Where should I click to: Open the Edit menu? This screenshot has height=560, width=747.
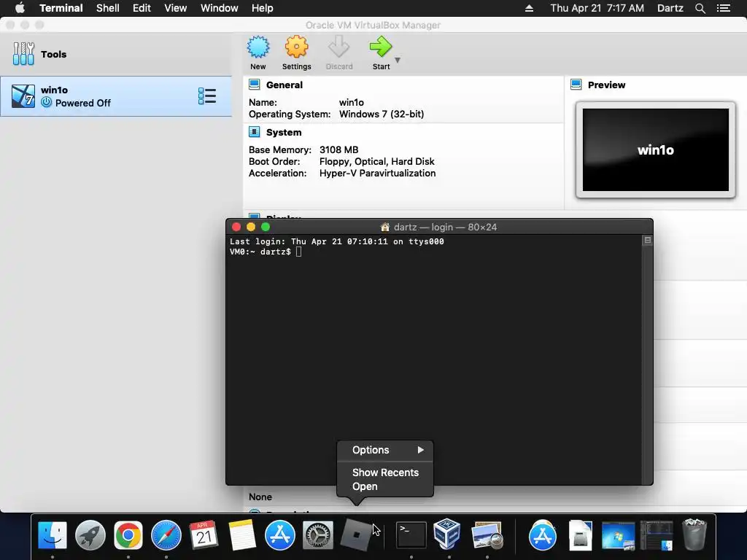tap(142, 8)
